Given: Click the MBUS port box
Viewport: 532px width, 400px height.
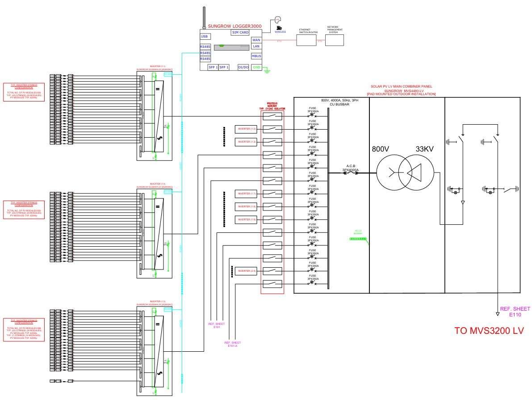Looking at the screenshot, I should [x=256, y=56].
